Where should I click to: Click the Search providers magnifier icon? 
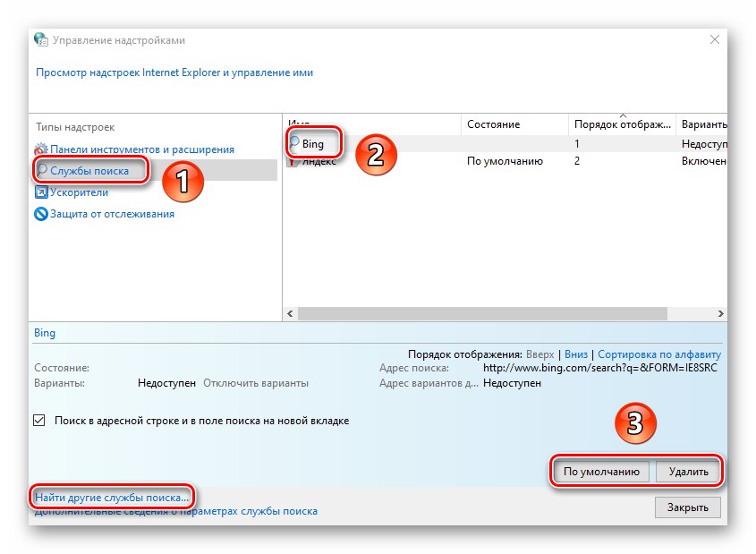click(x=42, y=170)
